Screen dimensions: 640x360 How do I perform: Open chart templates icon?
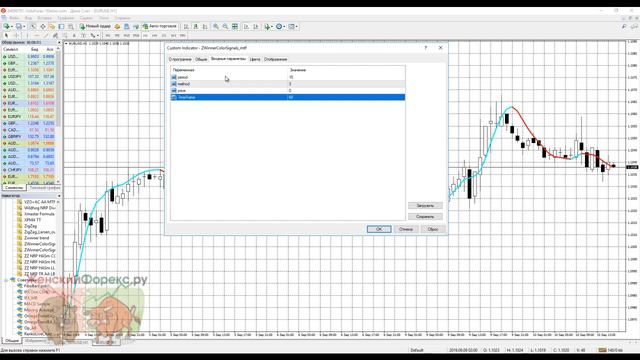pyautogui.click(x=291, y=26)
